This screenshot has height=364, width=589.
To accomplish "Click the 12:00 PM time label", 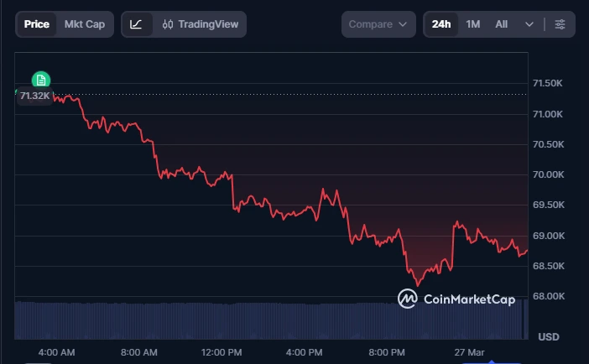I will click(222, 351).
